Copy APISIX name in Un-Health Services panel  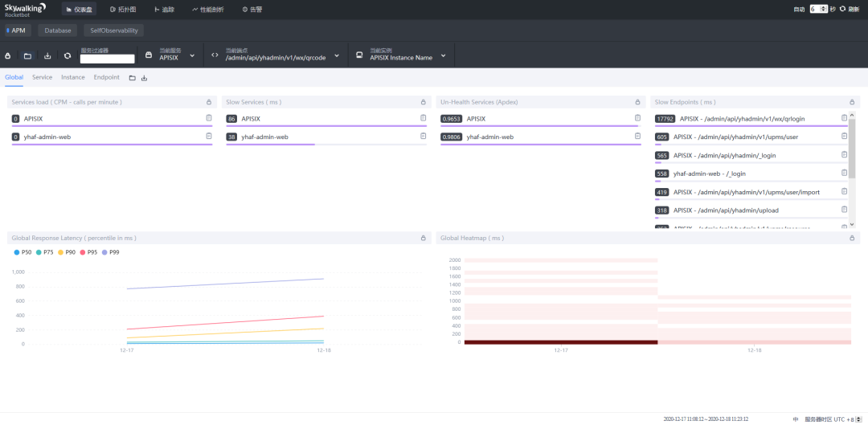click(x=637, y=118)
